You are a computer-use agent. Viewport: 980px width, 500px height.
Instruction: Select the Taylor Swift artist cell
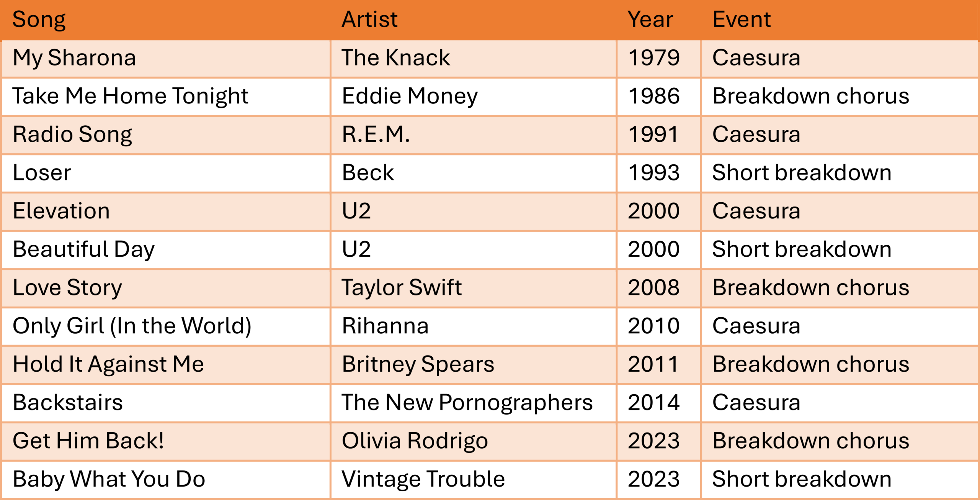click(474, 288)
